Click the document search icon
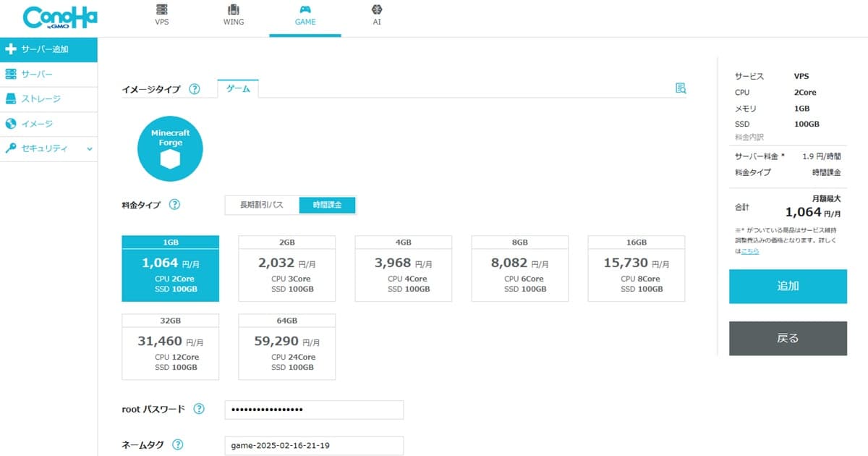 click(680, 88)
